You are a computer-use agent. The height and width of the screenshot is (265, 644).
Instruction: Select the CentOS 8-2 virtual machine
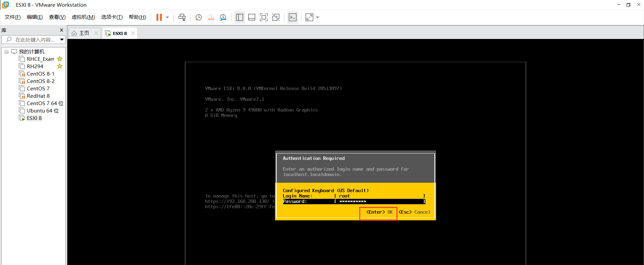[41, 81]
